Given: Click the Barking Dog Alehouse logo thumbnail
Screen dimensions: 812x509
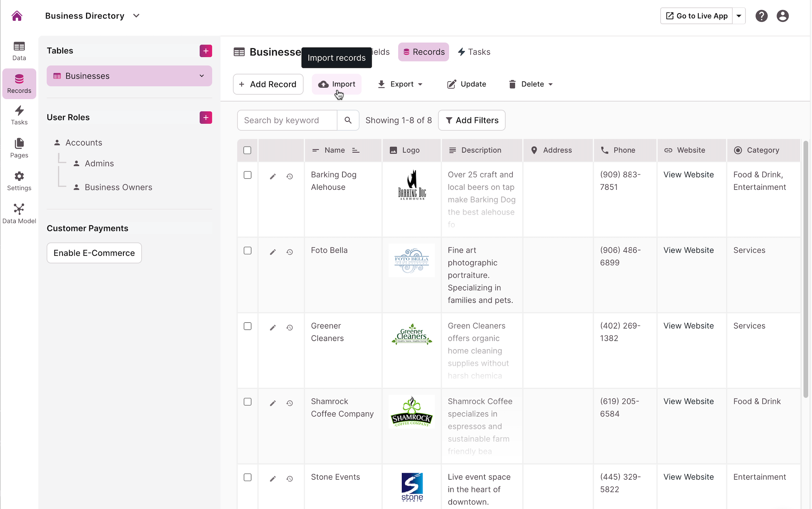Looking at the screenshot, I should click(x=412, y=185).
